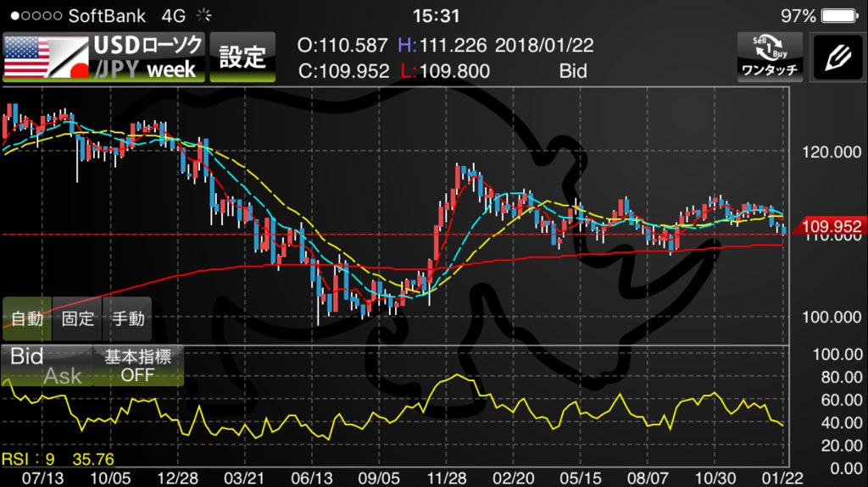The height and width of the screenshot is (487, 868).
Task: Click the US flag icon
Action: (26, 57)
